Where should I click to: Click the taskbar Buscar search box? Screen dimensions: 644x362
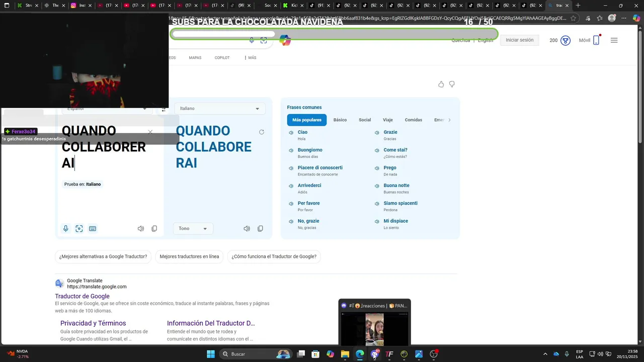click(x=257, y=354)
